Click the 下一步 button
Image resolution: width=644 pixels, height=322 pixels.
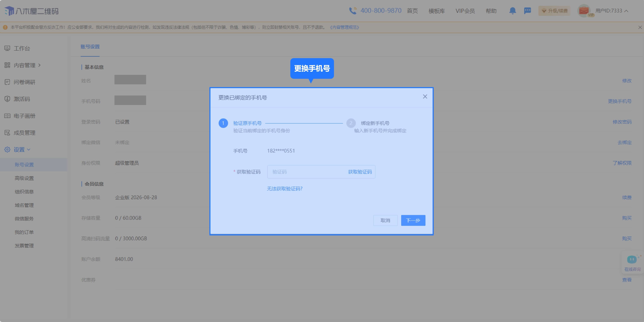(413, 220)
